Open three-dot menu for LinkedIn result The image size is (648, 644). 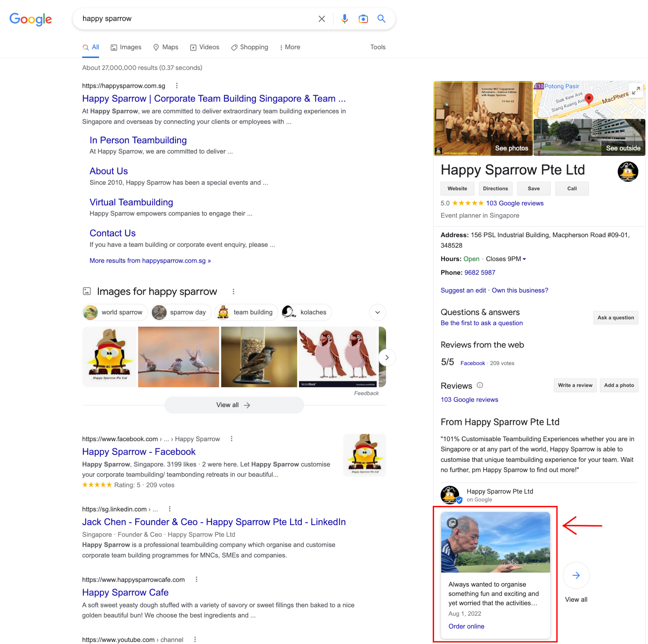click(170, 509)
